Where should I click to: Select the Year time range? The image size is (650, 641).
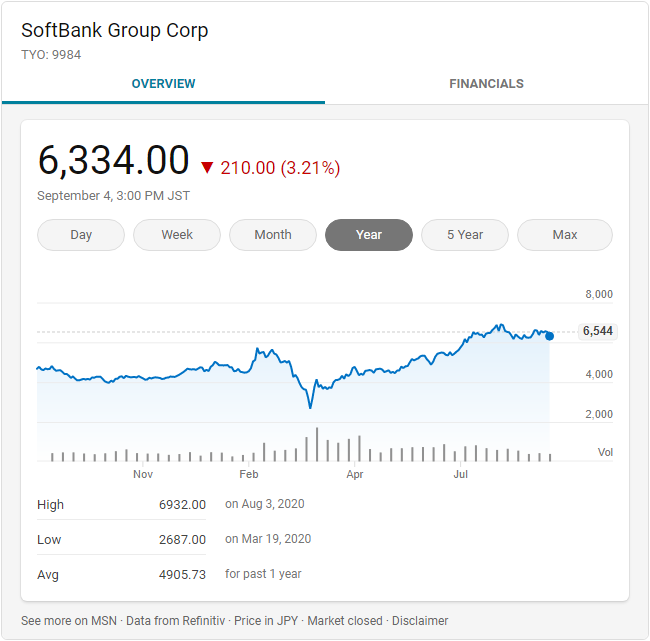(x=369, y=235)
